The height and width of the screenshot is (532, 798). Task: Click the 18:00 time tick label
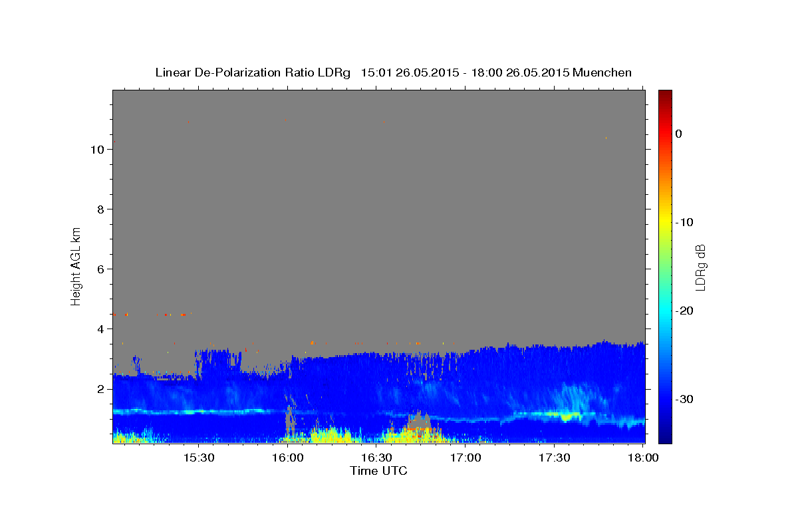643,458
